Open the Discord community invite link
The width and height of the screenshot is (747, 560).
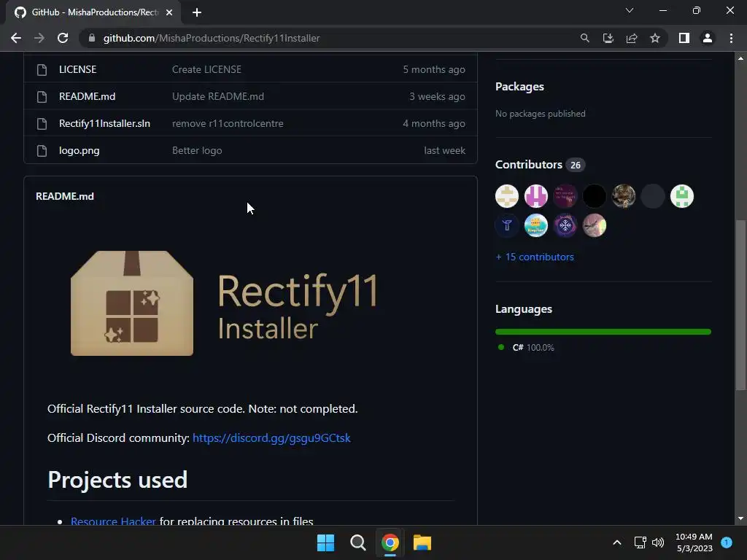(x=271, y=438)
